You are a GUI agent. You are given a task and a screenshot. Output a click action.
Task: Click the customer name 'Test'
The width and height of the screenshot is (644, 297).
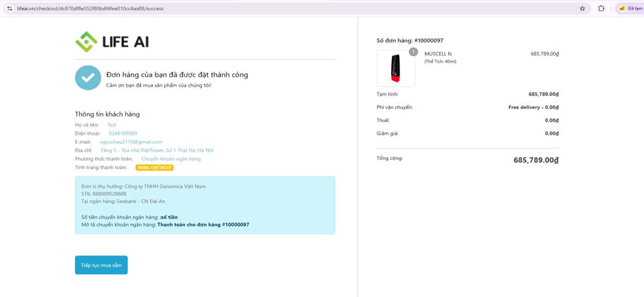(112, 125)
